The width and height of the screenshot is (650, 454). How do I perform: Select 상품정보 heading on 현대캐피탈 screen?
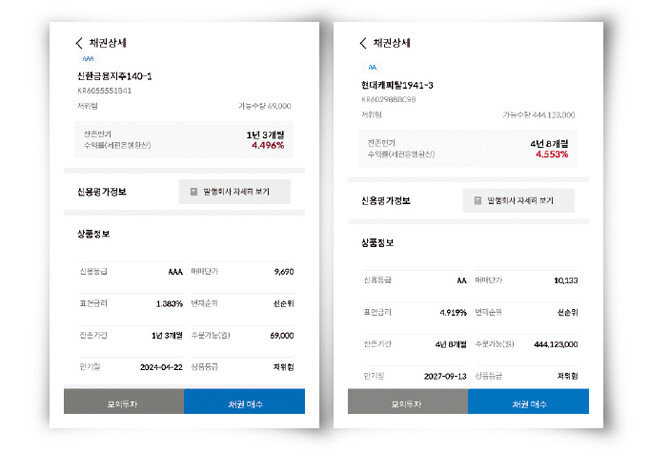coord(377,243)
